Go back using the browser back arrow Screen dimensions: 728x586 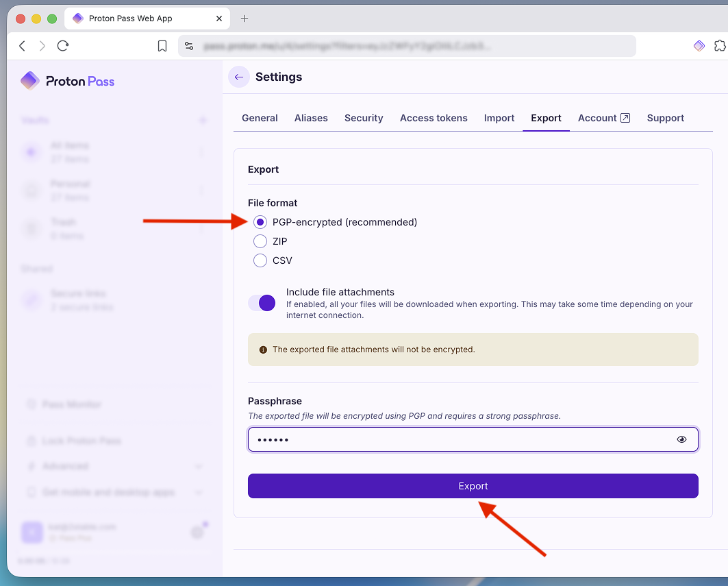pos(22,45)
